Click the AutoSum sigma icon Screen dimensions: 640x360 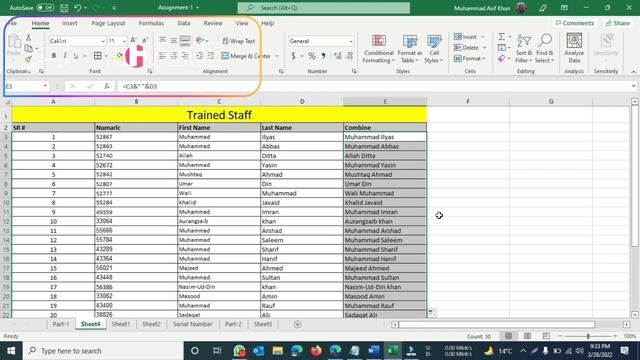[502, 37]
